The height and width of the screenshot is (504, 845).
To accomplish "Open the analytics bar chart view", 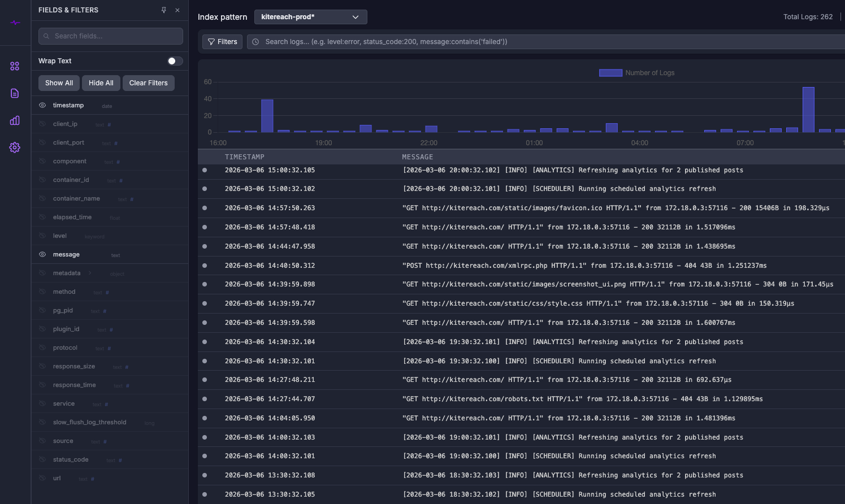I will [x=15, y=120].
